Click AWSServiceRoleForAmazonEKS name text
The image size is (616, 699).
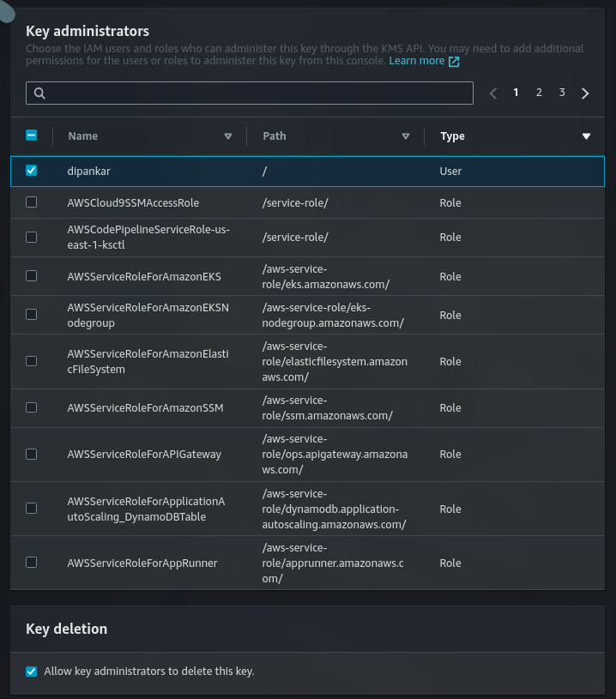[144, 276]
